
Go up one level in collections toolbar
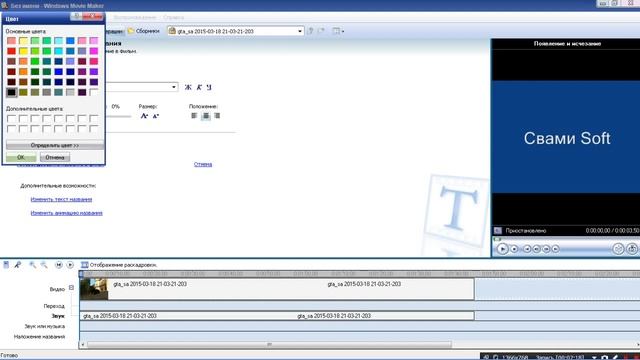pos(311,31)
